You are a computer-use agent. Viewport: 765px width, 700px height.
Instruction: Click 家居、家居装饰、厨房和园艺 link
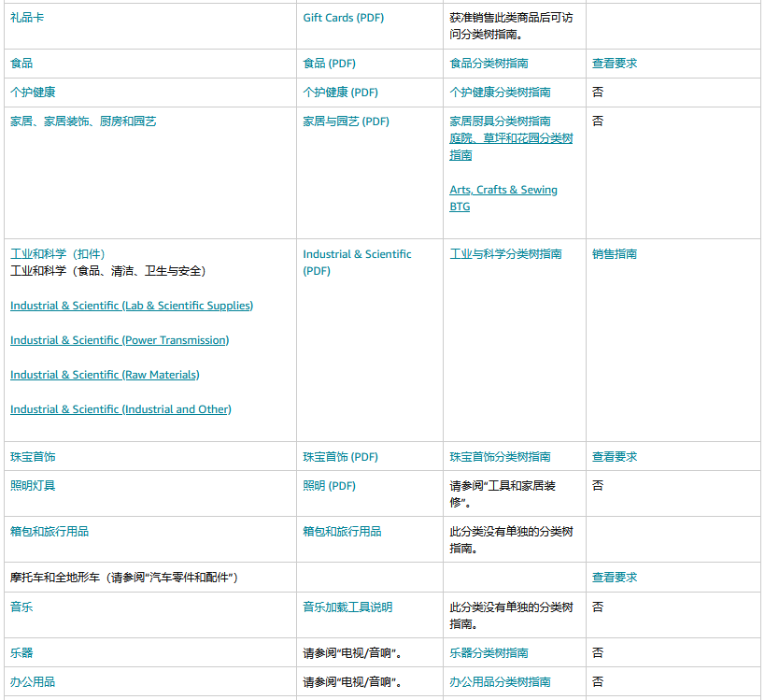tap(83, 121)
